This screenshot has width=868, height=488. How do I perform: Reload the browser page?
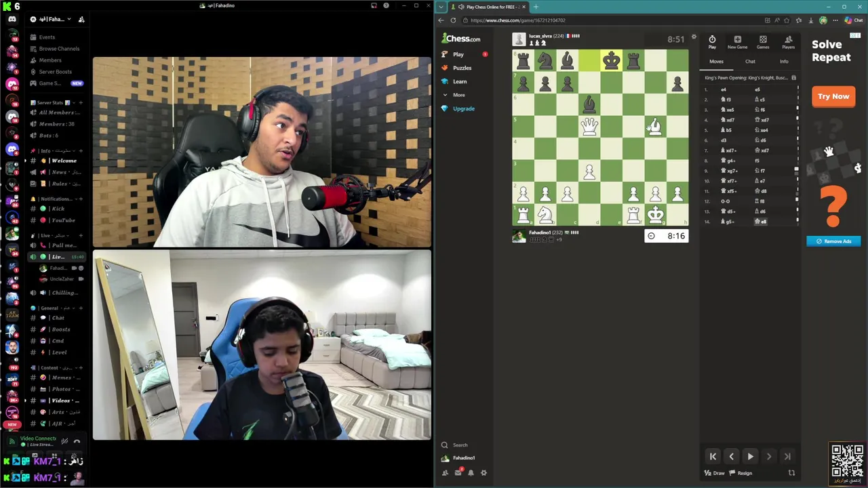[453, 20]
